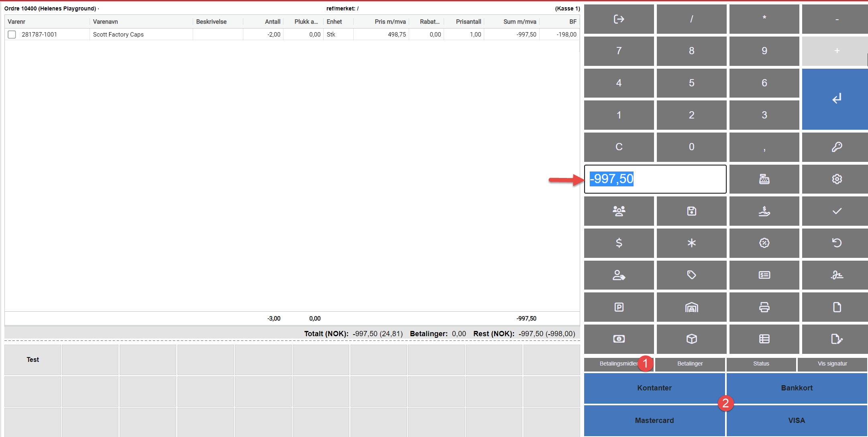
Task: Open the Status tab
Action: point(761,363)
